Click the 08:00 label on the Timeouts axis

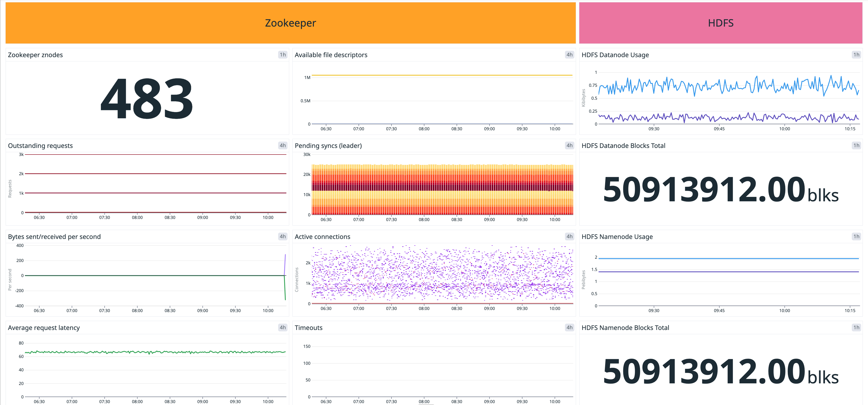pyautogui.click(x=424, y=402)
